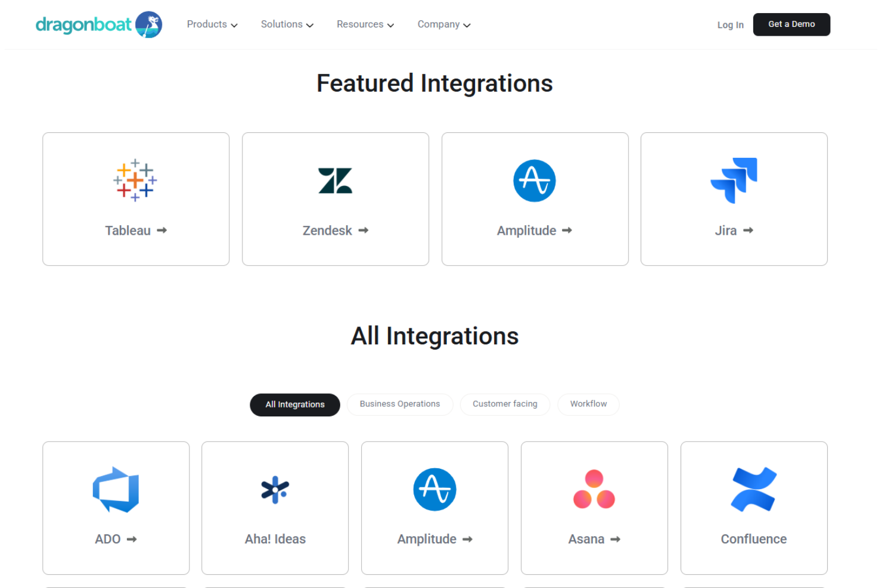Open the ADO integration link
Viewport: 882px width, 588px height.
[116, 539]
